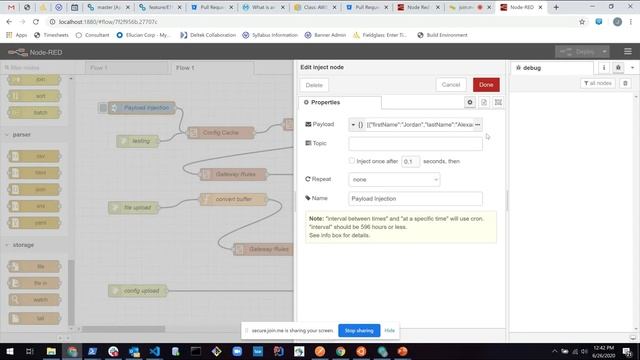
Task: Open a new browser tab
Action: [x=556, y=7]
